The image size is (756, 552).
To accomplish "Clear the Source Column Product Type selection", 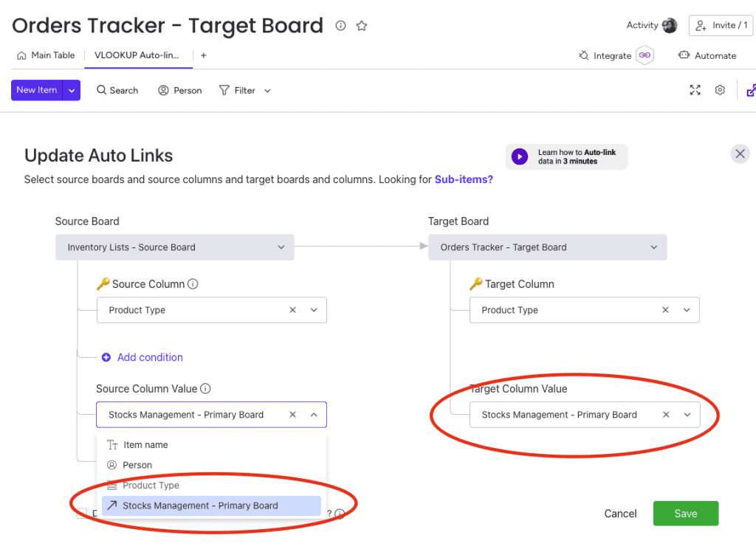I will coord(292,310).
